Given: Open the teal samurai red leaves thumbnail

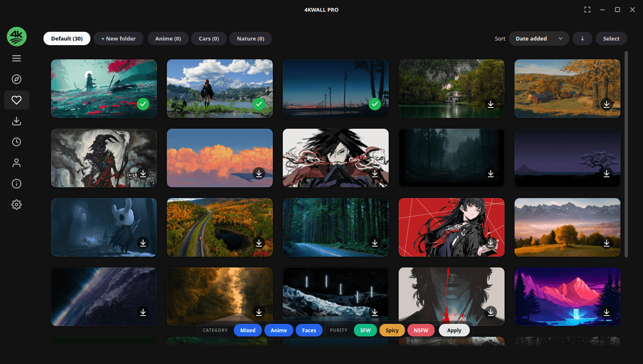Looking at the screenshot, I should [x=104, y=89].
